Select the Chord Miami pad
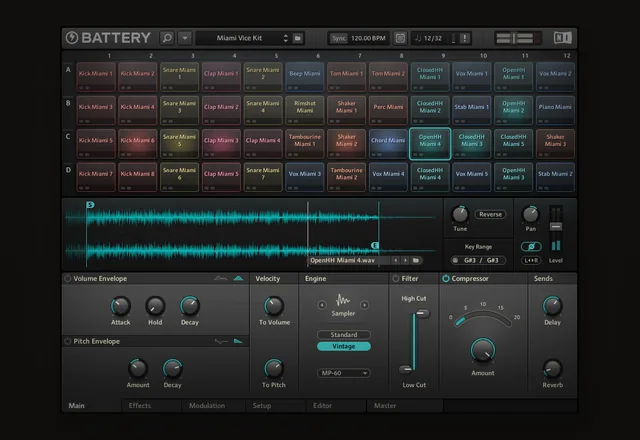 click(388, 144)
